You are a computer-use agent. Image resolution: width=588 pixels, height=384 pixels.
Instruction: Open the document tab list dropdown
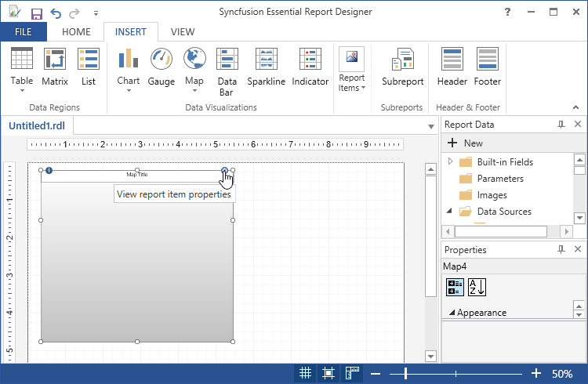click(431, 127)
